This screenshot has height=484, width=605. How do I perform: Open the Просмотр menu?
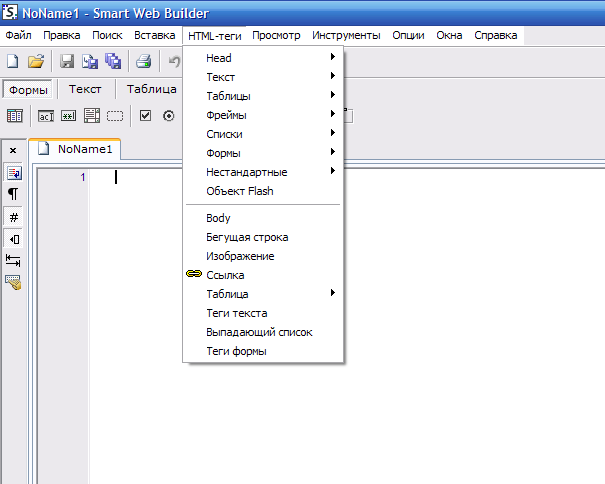276,35
